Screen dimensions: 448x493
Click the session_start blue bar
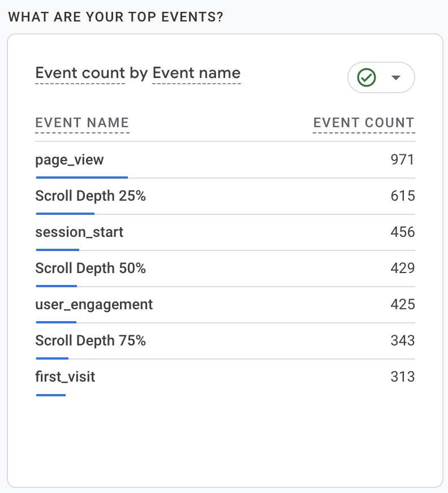57,249
